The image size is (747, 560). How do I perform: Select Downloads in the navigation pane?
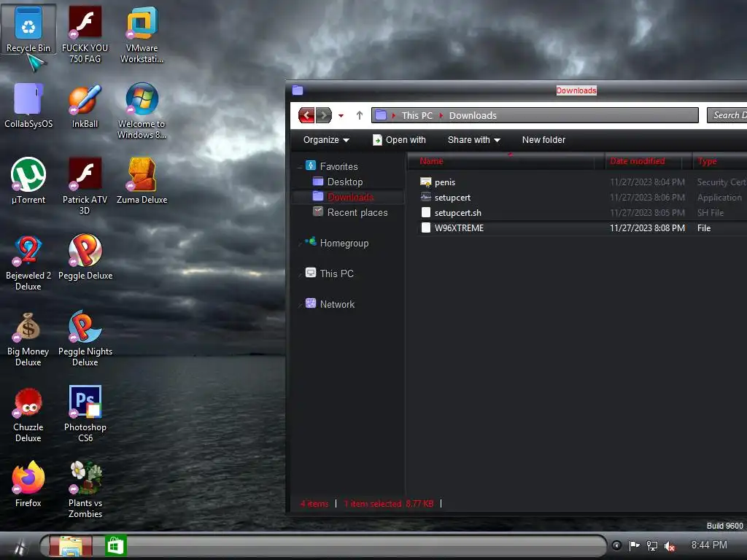(x=351, y=197)
